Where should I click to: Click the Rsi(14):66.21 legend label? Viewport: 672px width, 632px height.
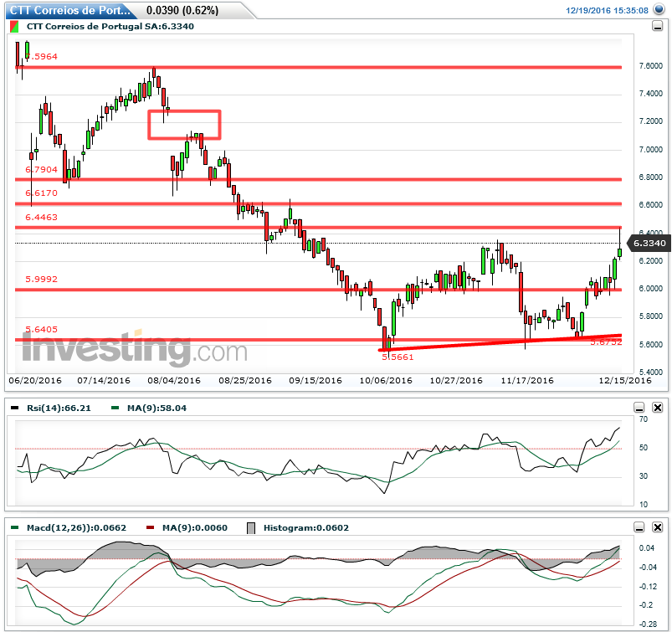pos(59,408)
